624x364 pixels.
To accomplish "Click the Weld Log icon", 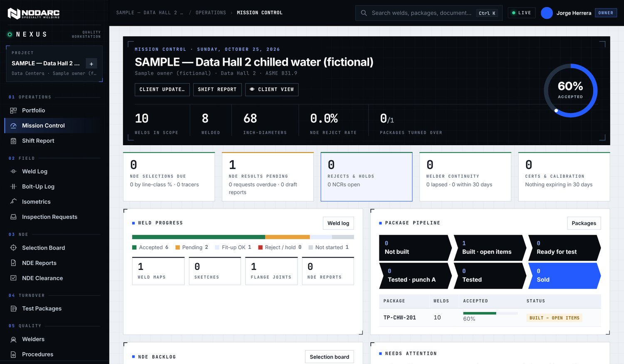I will (x=13, y=171).
